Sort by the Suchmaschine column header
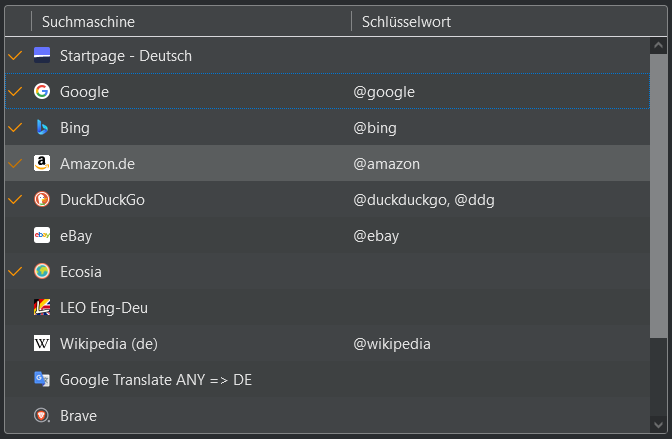Image resolution: width=672 pixels, height=439 pixels. [x=191, y=21]
